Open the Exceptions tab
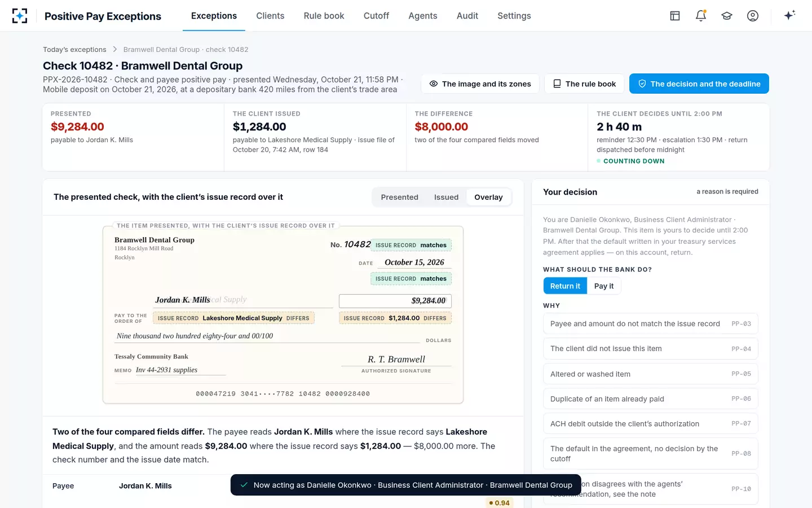The width and height of the screenshot is (812, 508). (x=214, y=16)
